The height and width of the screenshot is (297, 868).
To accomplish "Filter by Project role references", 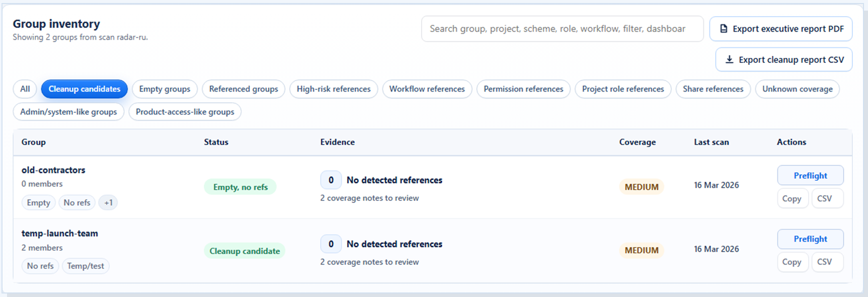I will click(623, 89).
